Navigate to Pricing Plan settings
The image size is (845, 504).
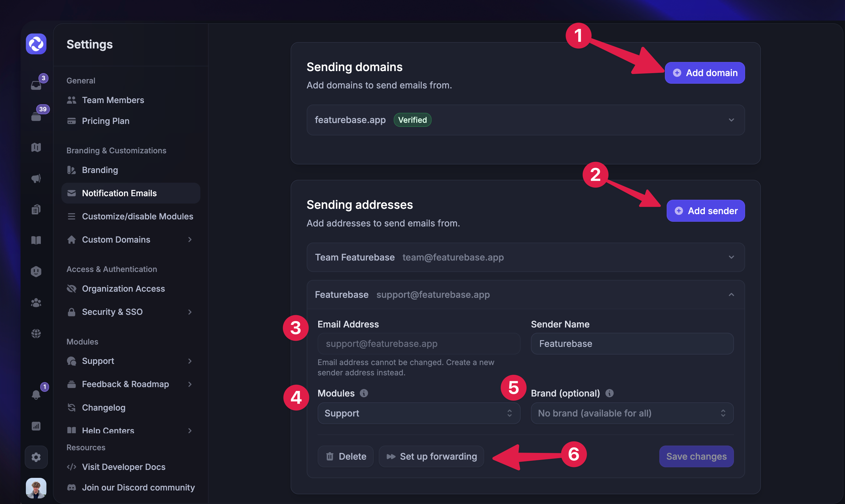point(105,121)
